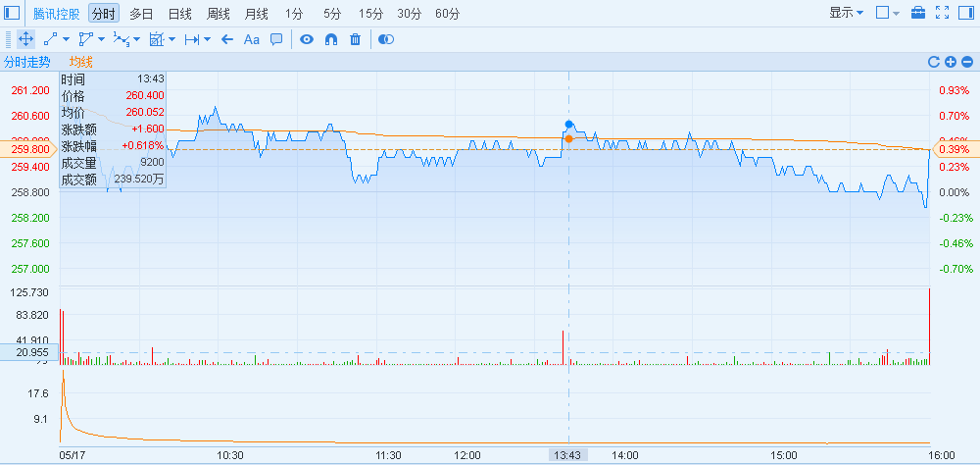Click the +1.600 change amount value
Viewport: 980px width, 465px height.
pyautogui.click(x=148, y=129)
